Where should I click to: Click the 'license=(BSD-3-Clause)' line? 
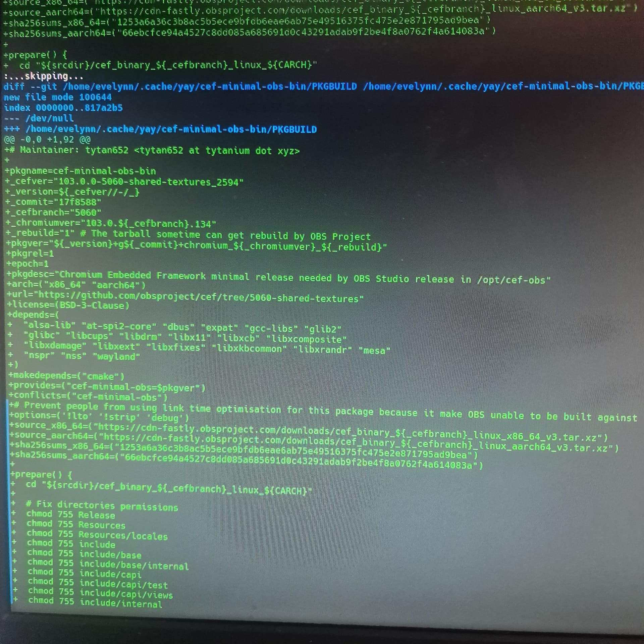tap(68, 305)
